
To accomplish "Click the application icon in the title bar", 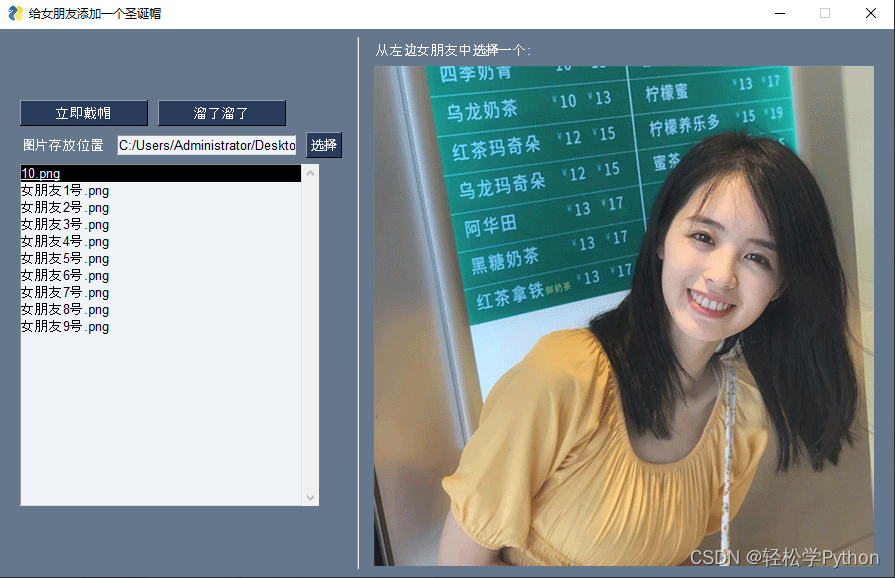I will 14,13.
